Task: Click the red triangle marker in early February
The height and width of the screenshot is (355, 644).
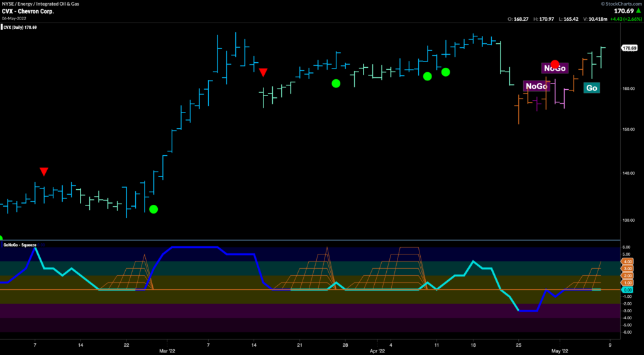Action: tap(44, 172)
